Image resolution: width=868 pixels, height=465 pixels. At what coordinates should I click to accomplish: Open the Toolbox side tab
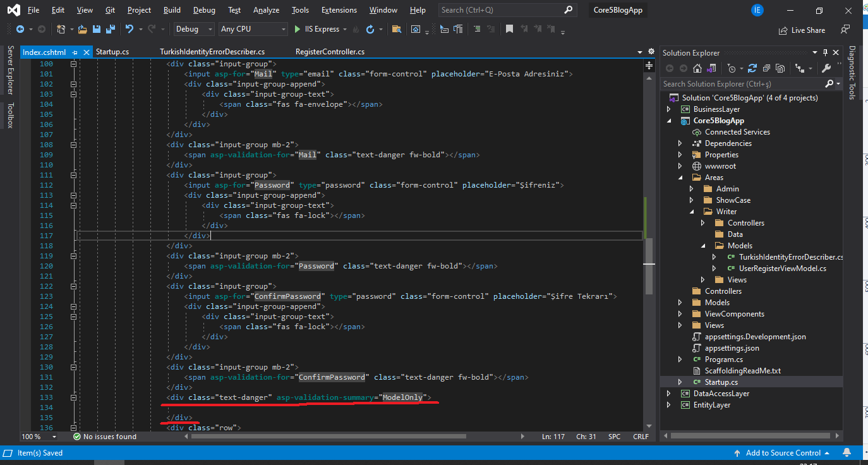coord(9,116)
